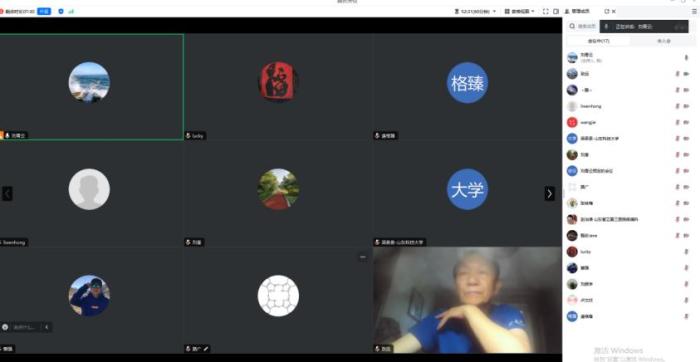700x362 pixels.
Task: Toggle the microphone for participant liwenhong
Action: pos(677,106)
